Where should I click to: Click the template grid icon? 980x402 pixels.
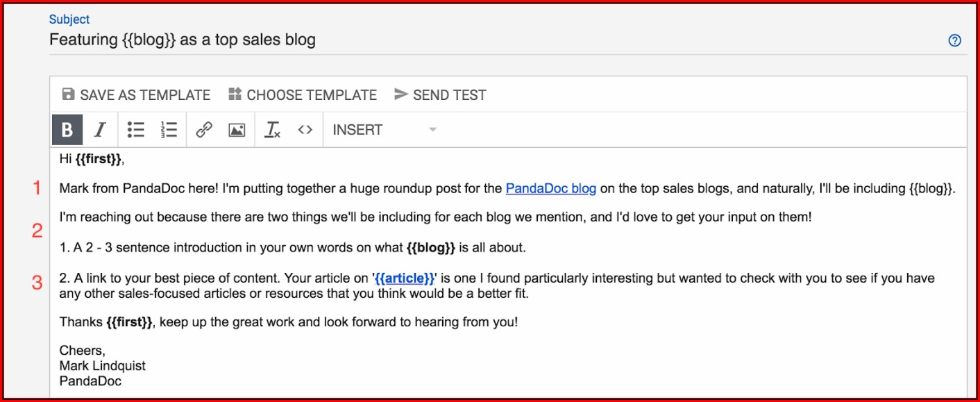click(x=235, y=94)
